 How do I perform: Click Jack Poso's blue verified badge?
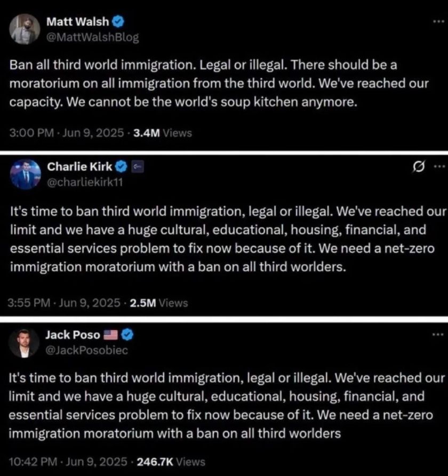(x=128, y=335)
